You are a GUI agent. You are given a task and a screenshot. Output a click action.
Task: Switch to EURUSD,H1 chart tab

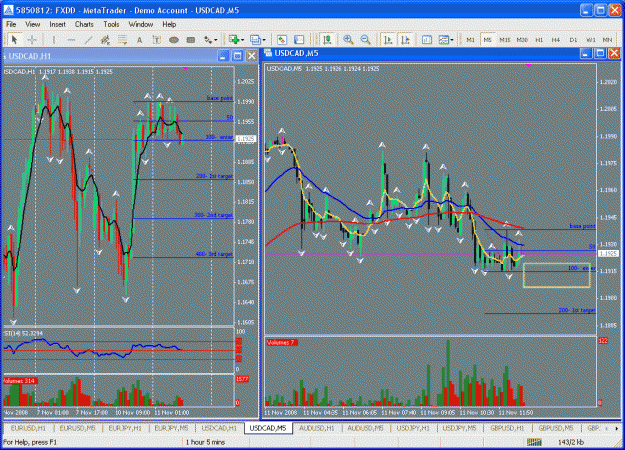click(28, 428)
